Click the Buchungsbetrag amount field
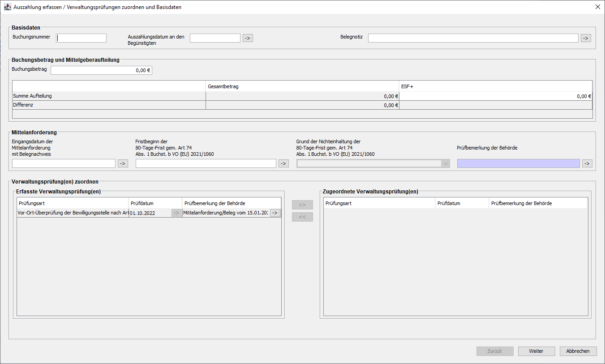 101,70
